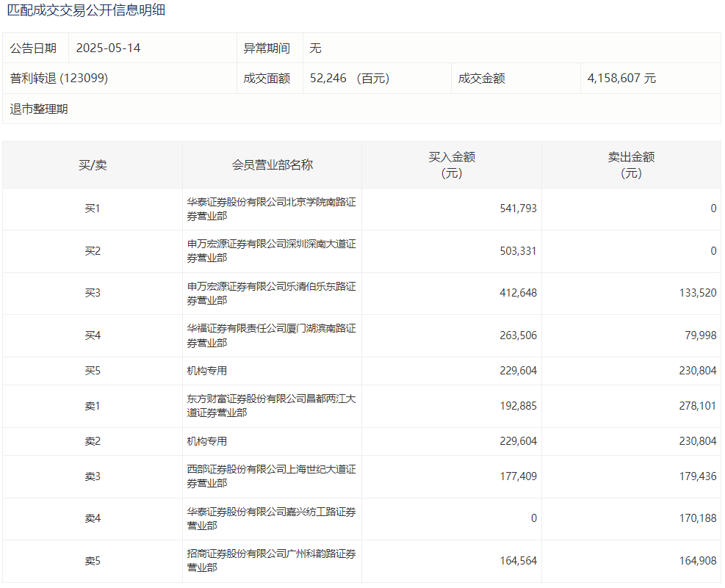Open 申万宏源 乐清伯乐东路 branch entry
The width and height of the screenshot is (725, 588).
tap(271, 294)
